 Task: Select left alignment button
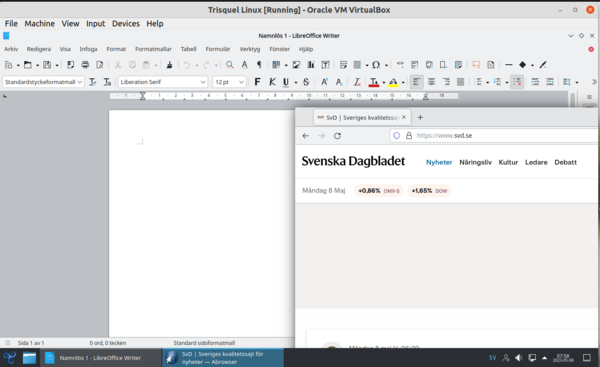417,82
